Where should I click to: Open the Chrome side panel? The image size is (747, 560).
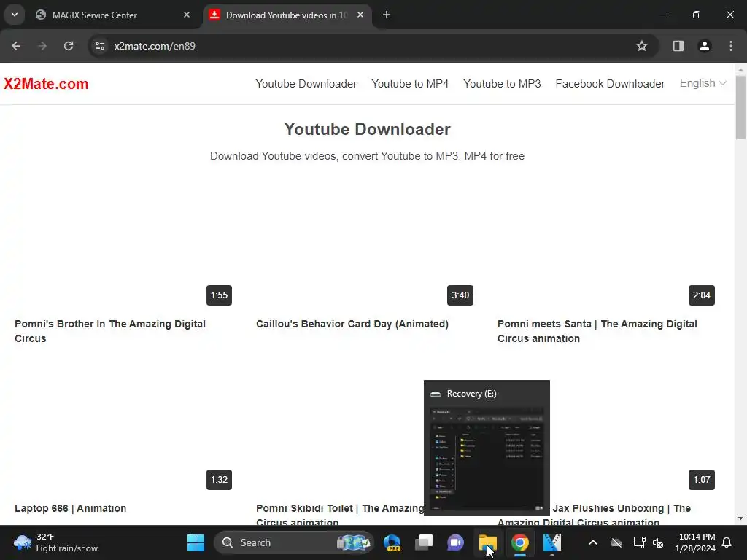678,46
